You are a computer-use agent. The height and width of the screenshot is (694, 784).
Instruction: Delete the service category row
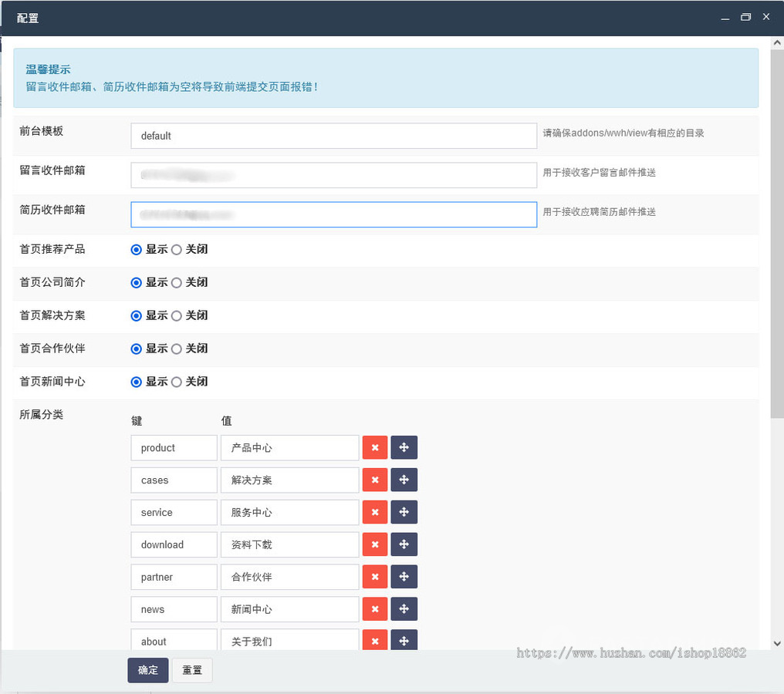point(375,512)
